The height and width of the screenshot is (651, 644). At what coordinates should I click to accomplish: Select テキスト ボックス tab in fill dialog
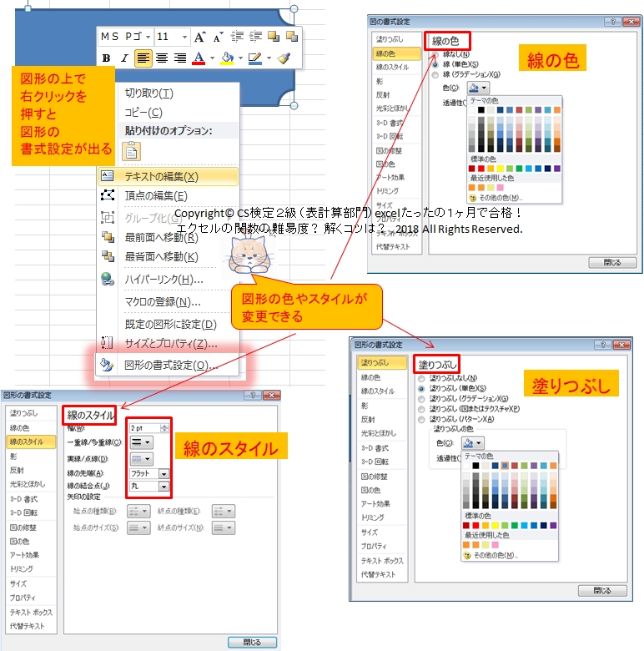coord(382,561)
